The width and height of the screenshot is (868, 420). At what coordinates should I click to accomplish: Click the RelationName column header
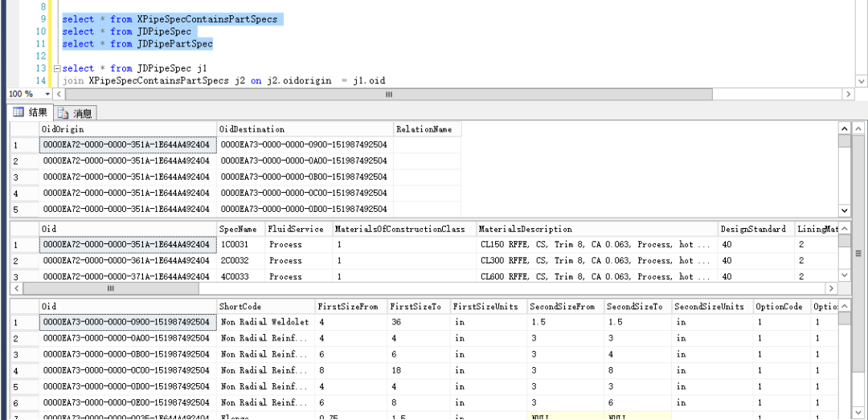click(x=428, y=129)
